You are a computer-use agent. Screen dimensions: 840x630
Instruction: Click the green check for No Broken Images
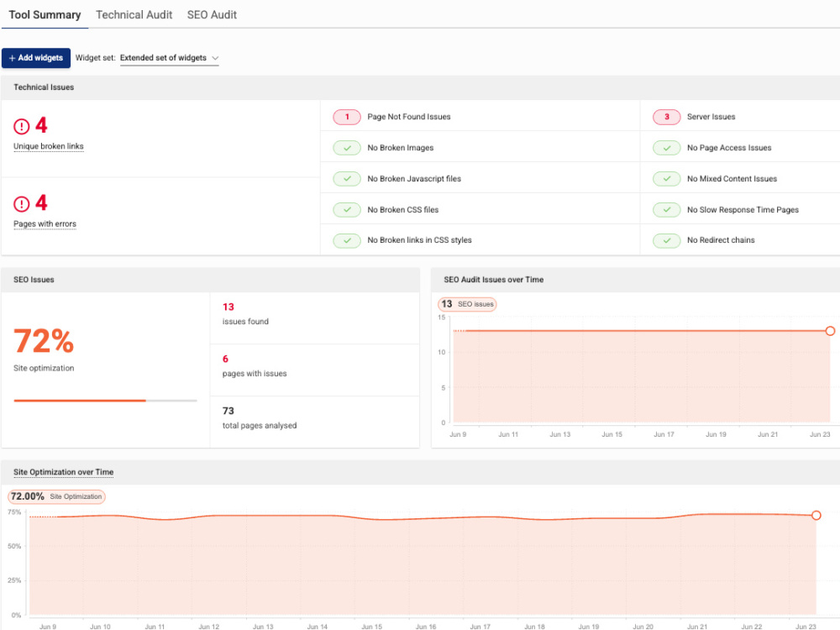point(347,148)
